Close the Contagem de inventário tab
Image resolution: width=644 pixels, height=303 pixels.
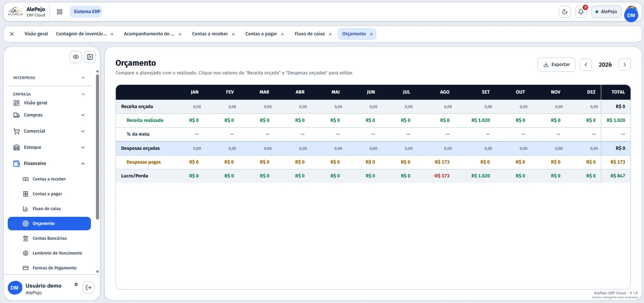pyautogui.click(x=112, y=34)
